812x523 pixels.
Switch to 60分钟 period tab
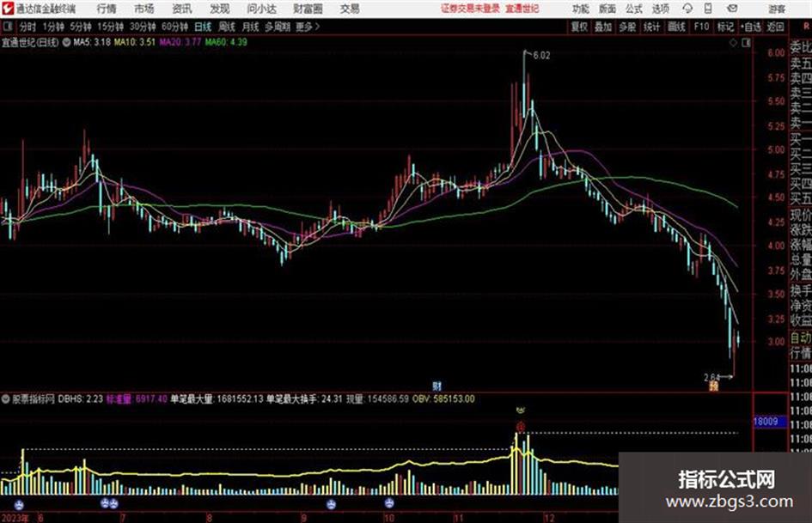[x=174, y=27]
